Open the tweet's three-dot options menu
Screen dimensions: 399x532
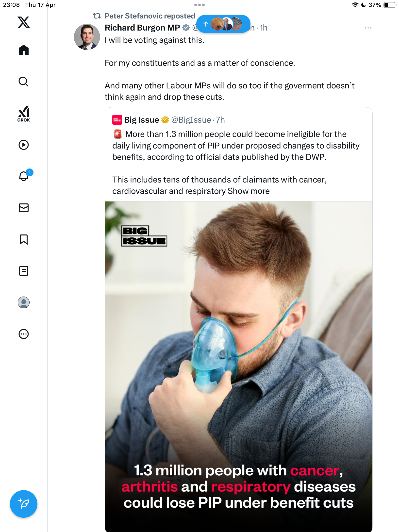368,28
